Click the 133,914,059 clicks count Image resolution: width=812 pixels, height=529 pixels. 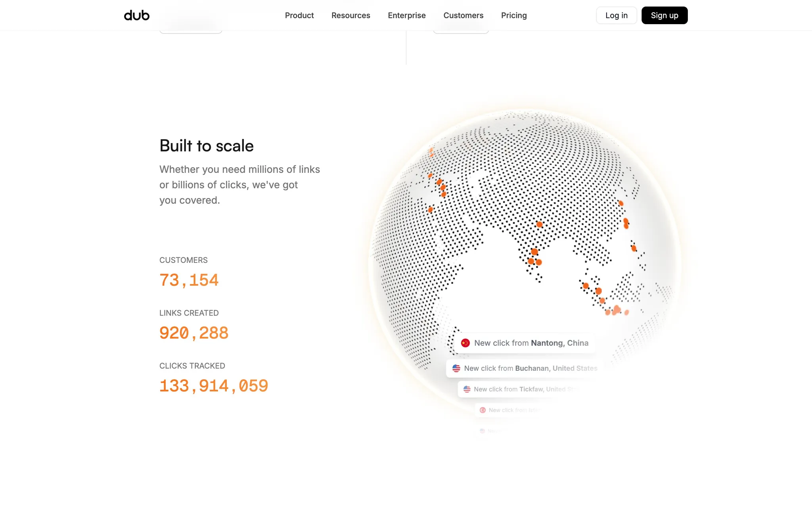pyautogui.click(x=214, y=386)
